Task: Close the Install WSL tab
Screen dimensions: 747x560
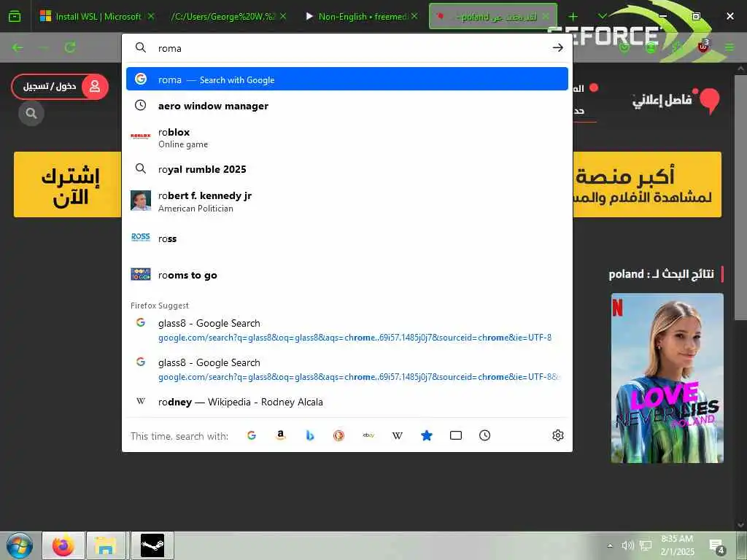Action: (x=151, y=16)
